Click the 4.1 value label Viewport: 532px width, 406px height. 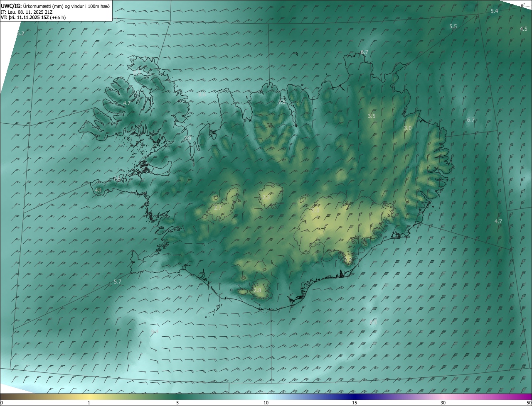click(x=99, y=191)
